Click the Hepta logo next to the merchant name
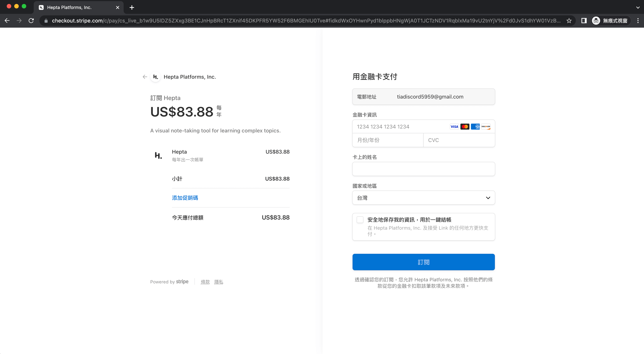The height and width of the screenshot is (354, 644). click(x=155, y=77)
